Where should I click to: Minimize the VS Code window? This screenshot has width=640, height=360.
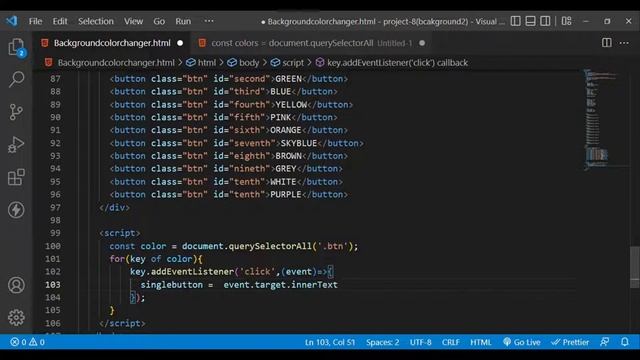point(586,21)
